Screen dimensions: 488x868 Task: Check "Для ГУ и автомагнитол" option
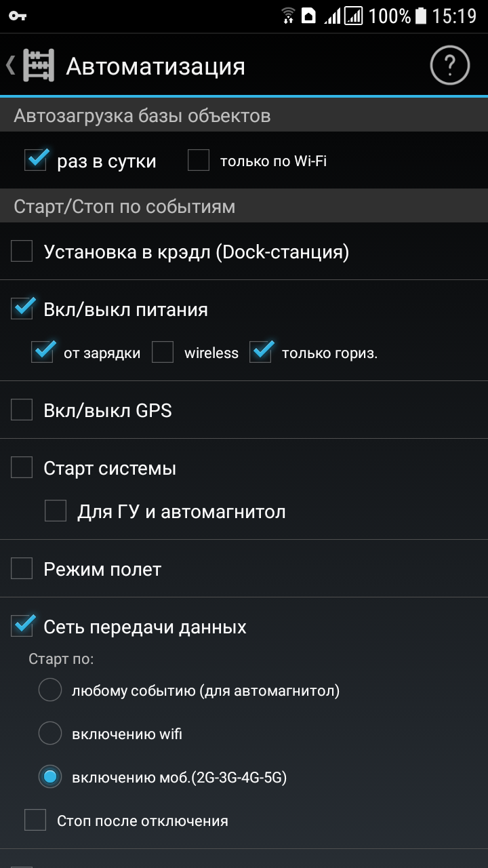click(x=56, y=511)
